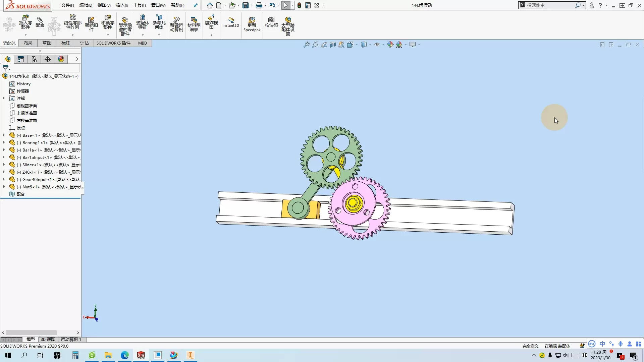Image resolution: width=644 pixels, height=362 pixels.
Task: Expand the Base<1> component node
Action: [4, 135]
